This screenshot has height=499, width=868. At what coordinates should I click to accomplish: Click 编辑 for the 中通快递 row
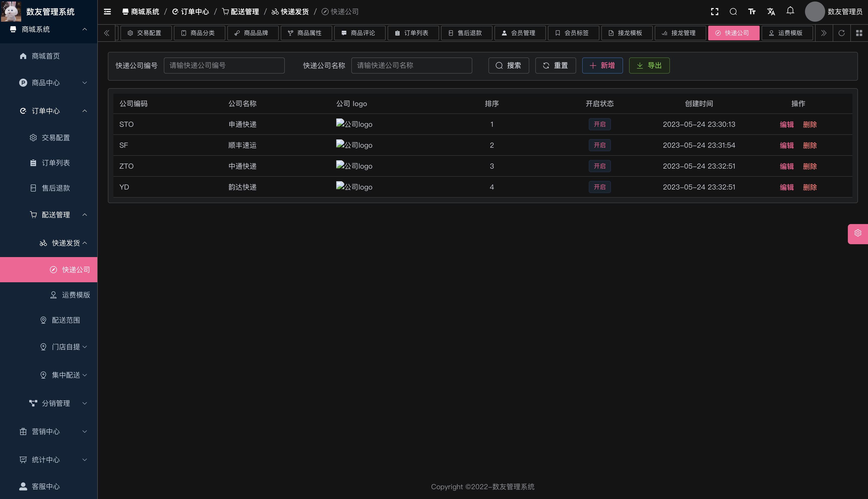pyautogui.click(x=786, y=166)
